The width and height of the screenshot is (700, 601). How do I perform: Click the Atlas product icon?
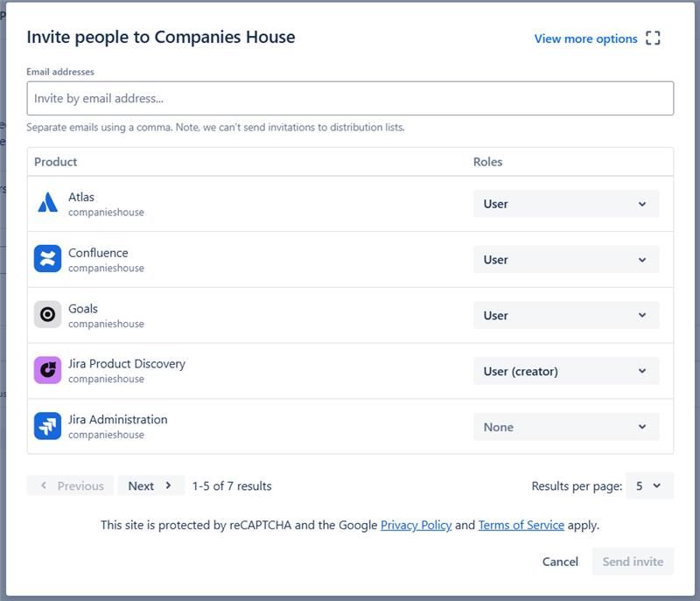pos(48,203)
